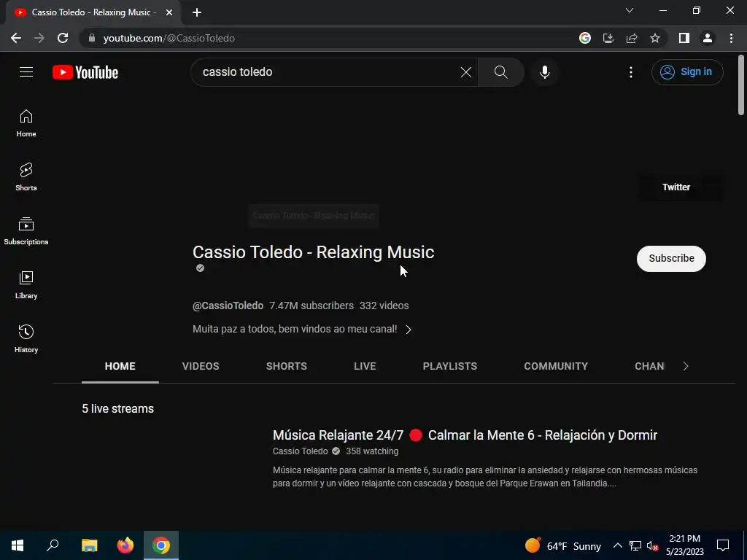Open Firefox from the taskbar

point(125,545)
